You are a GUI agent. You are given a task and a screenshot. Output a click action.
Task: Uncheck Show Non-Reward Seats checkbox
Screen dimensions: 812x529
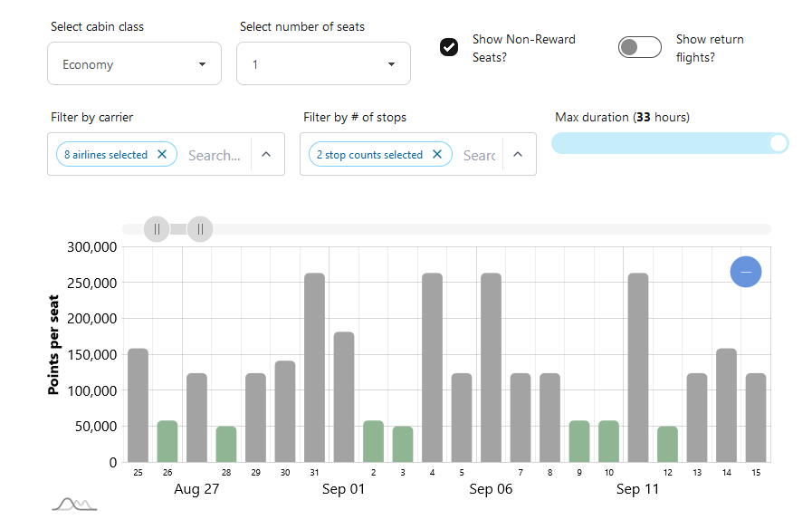click(449, 47)
